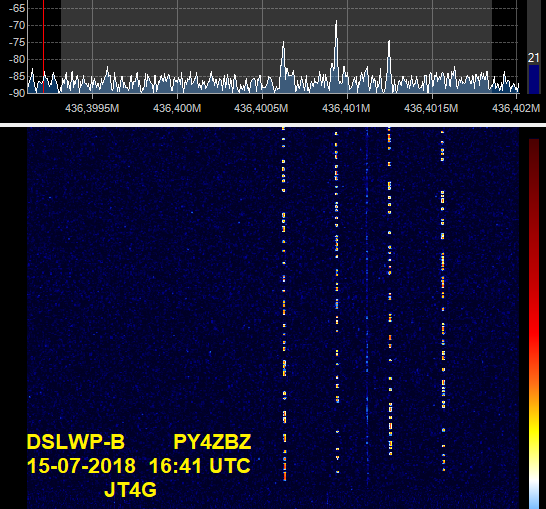Click the leftmost JT4G tone trace in waterfall
The width and height of the screenshot is (546, 509).
click(x=284, y=304)
